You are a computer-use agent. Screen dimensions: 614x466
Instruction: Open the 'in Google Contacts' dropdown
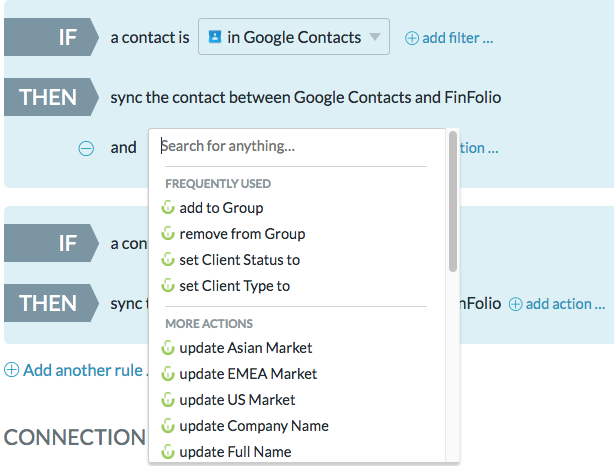(294, 36)
